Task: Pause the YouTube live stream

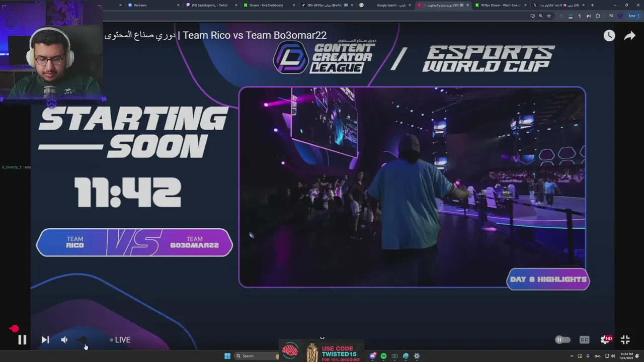Action: (x=22, y=340)
